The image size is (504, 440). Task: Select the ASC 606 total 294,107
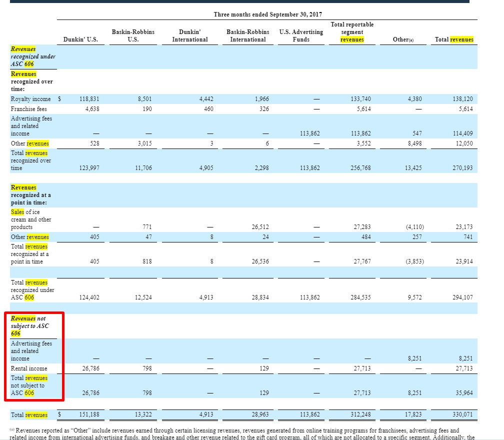[462, 297]
